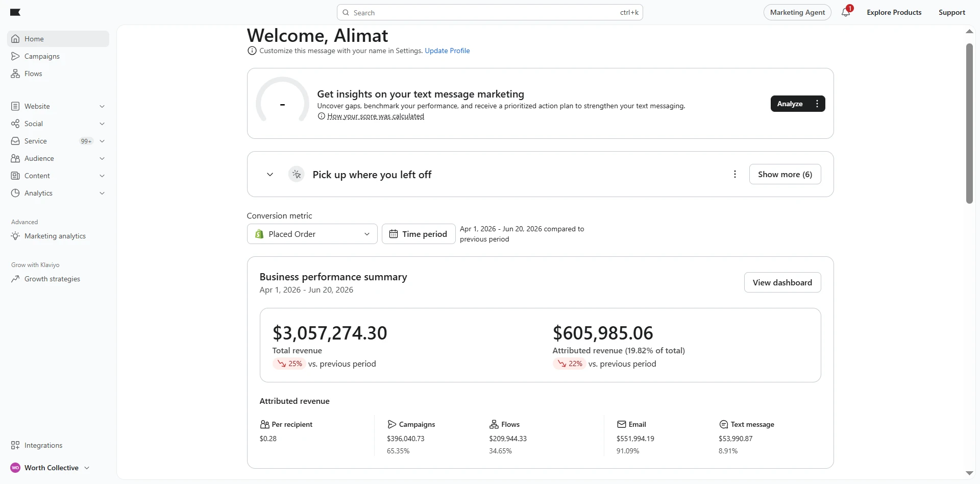Click the Per recipient people icon

[x=264, y=424]
